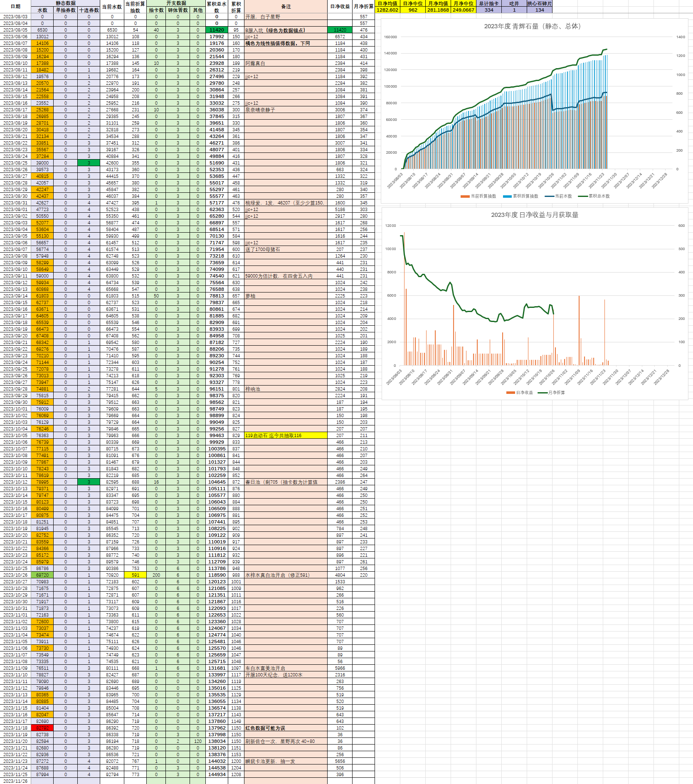
Task: Click the 总计抽卡 value cell 334
Action: pos(489,10)
